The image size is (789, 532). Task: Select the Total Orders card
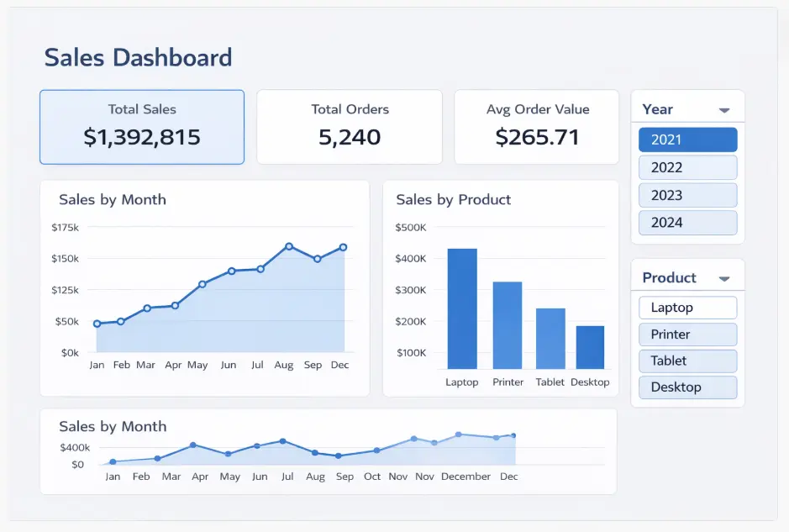[350, 127]
